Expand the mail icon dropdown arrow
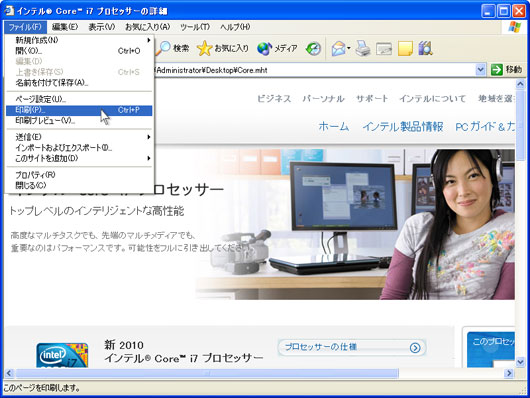Image resolution: width=530 pixels, height=398 pixels. pos(348,48)
